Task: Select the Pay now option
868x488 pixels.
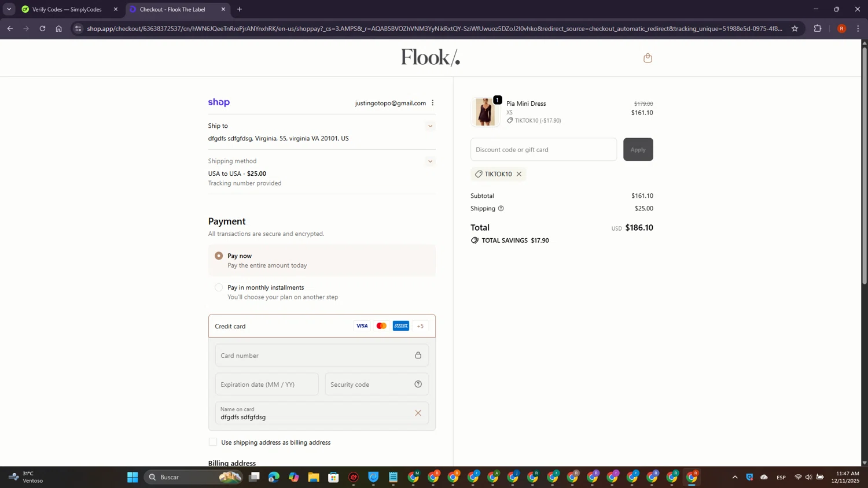Action: pyautogui.click(x=219, y=256)
